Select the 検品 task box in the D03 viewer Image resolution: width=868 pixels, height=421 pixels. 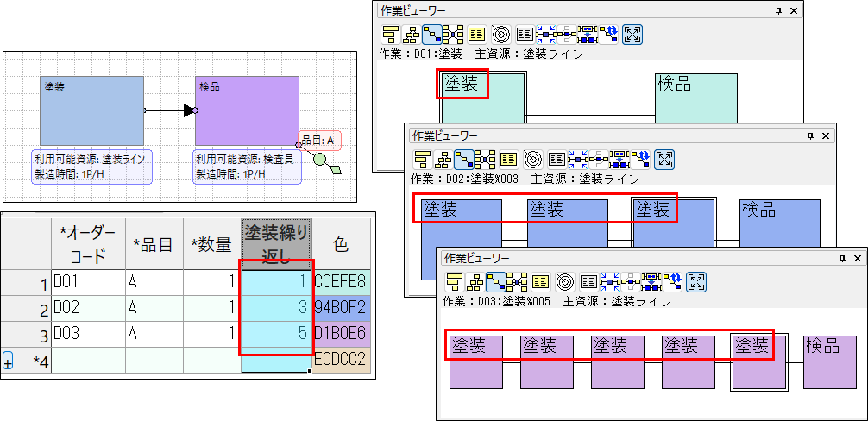pos(831,362)
